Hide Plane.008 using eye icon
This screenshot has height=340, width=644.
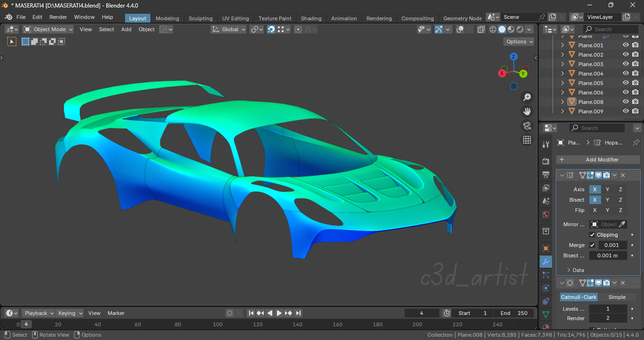[626, 102]
